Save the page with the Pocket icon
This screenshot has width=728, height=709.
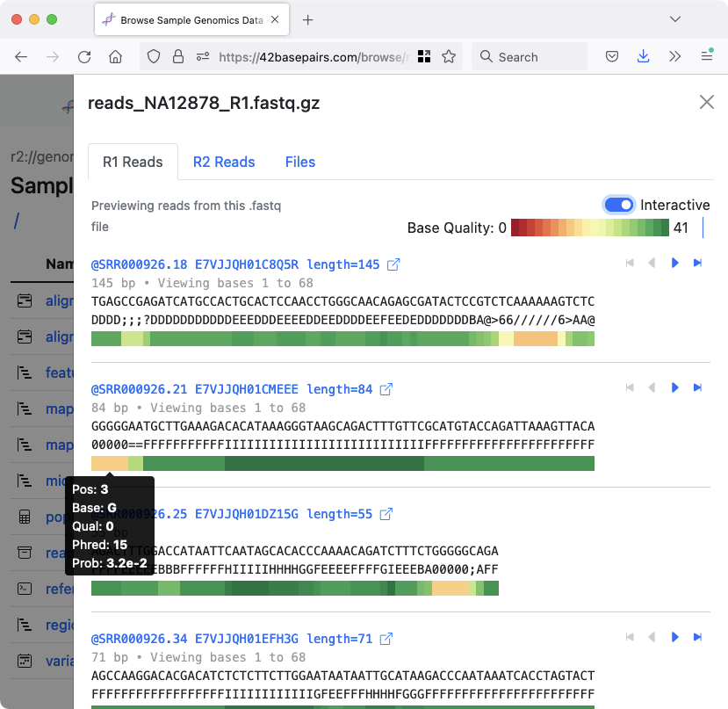[x=611, y=55]
